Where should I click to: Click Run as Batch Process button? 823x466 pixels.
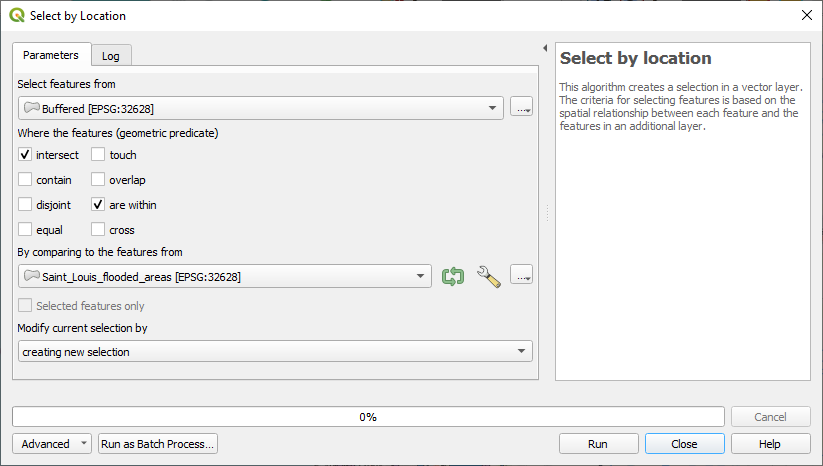point(158,444)
